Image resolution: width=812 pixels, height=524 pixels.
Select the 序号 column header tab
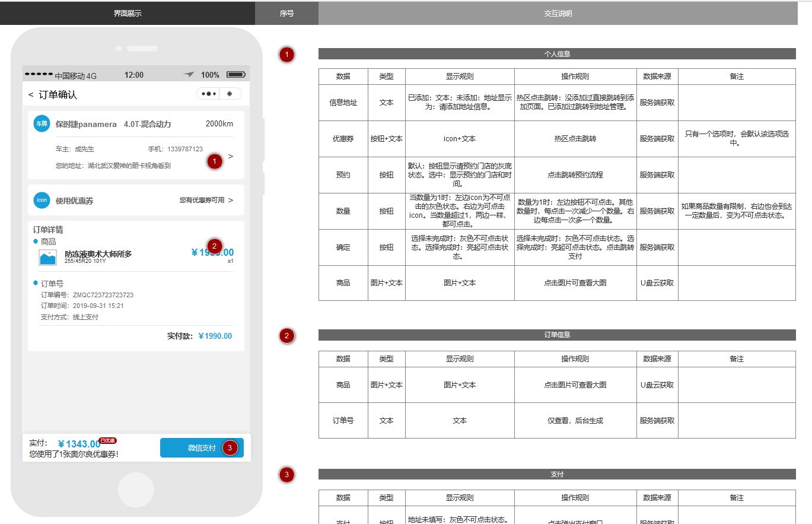286,12
